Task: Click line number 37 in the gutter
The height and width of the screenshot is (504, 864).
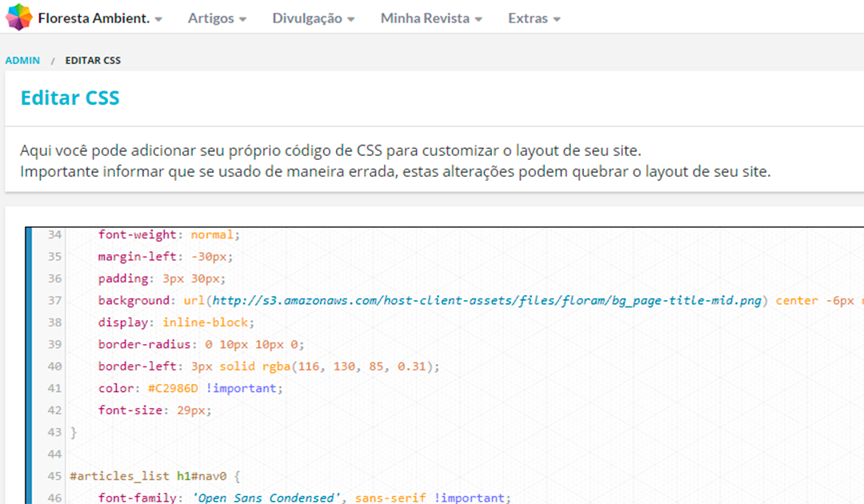Action: 54,301
